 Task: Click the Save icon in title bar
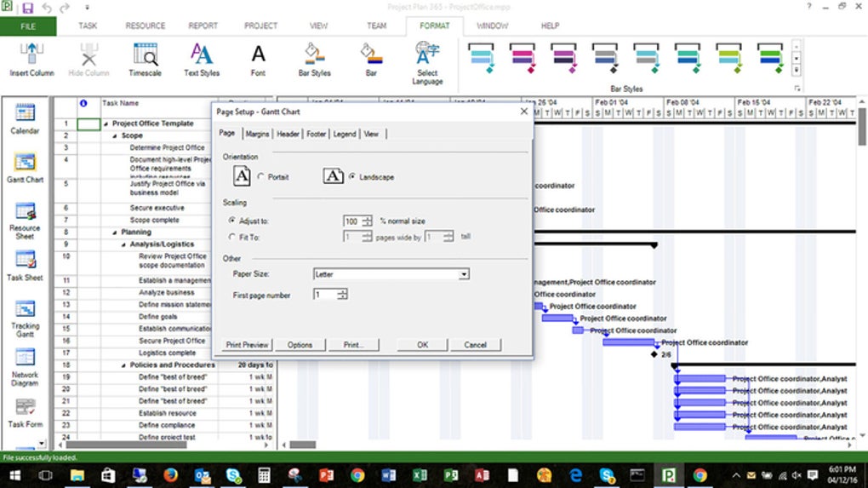28,8
